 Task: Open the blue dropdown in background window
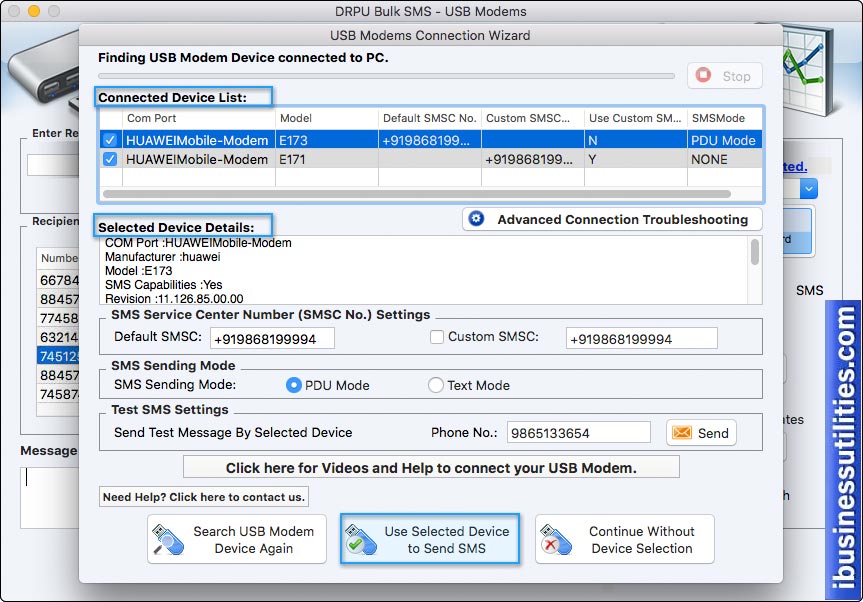click(808, 189)
